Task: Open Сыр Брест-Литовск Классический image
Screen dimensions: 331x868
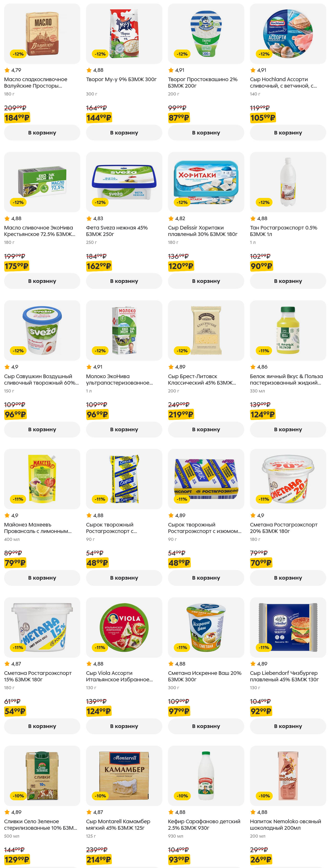Action: 206,330
